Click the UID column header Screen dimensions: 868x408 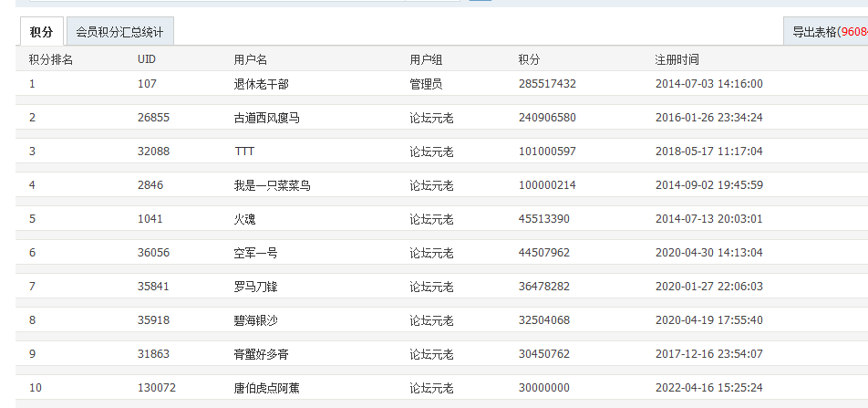click(x=147, y=60)
